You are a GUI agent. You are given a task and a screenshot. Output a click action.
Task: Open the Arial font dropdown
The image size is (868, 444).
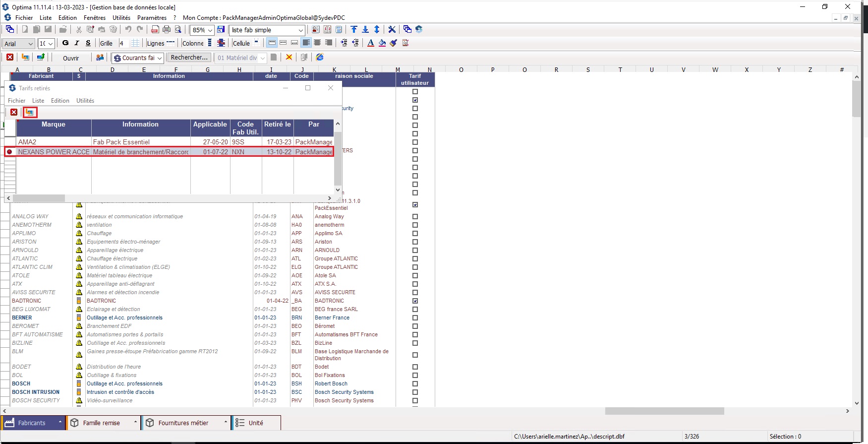30,44
